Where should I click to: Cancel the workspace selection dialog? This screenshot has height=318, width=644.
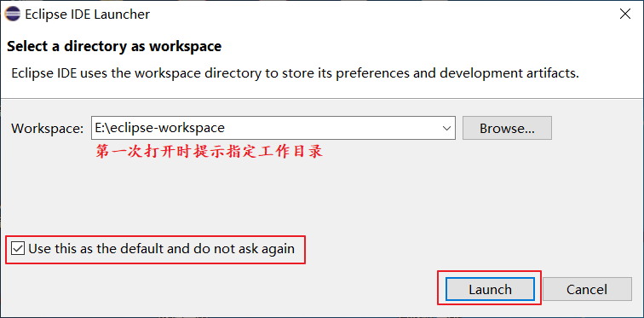[x=587, y=289]
